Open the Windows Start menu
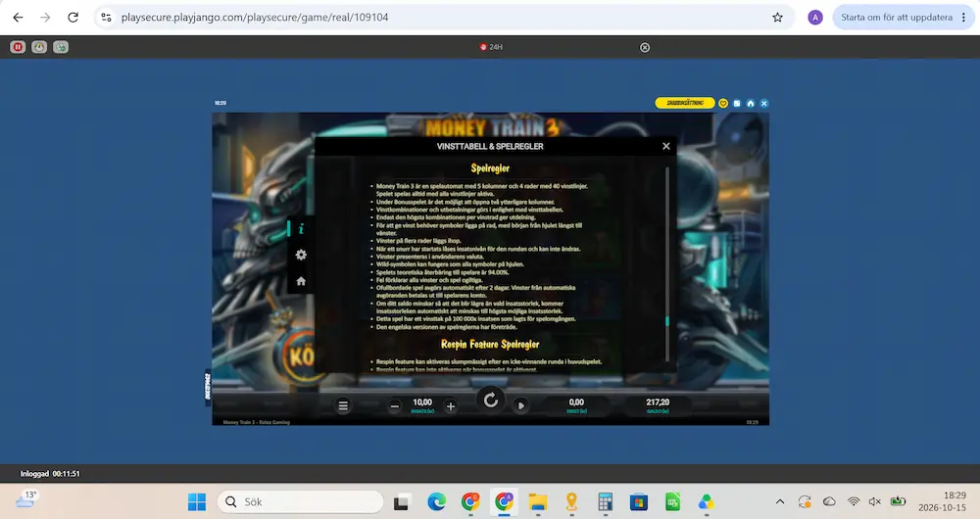Image resolution: width=980 pixels, height=519 pixels. (x=197, y=501)
